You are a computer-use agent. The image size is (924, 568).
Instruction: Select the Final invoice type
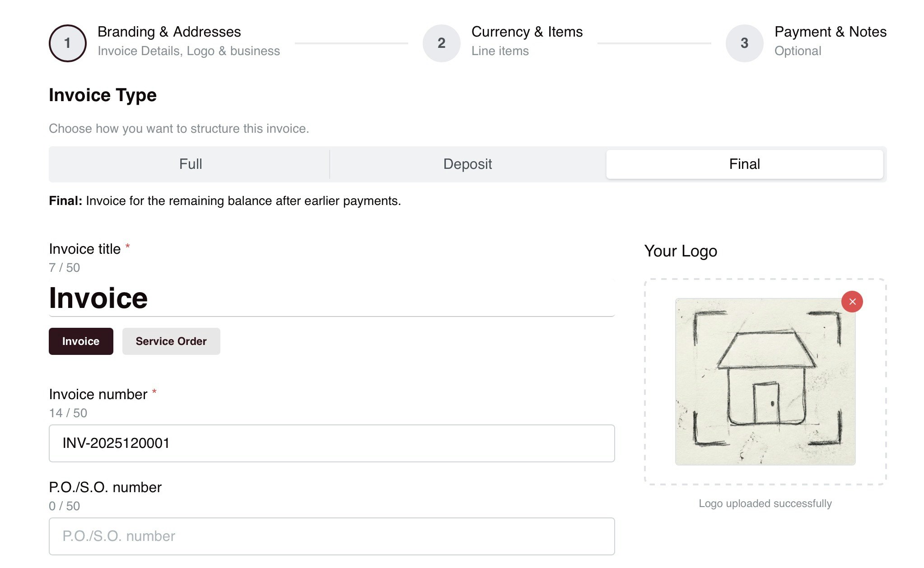coord(745,164)
